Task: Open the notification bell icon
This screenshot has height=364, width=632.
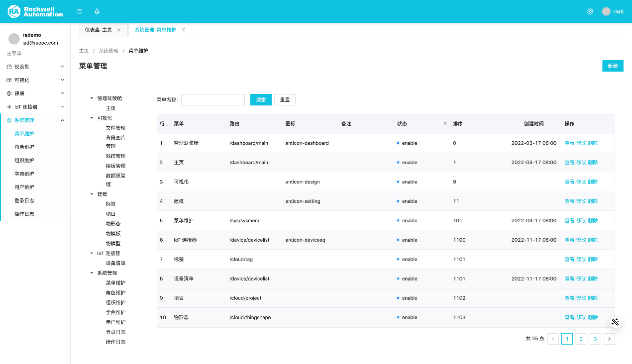Action: point(97,11)
